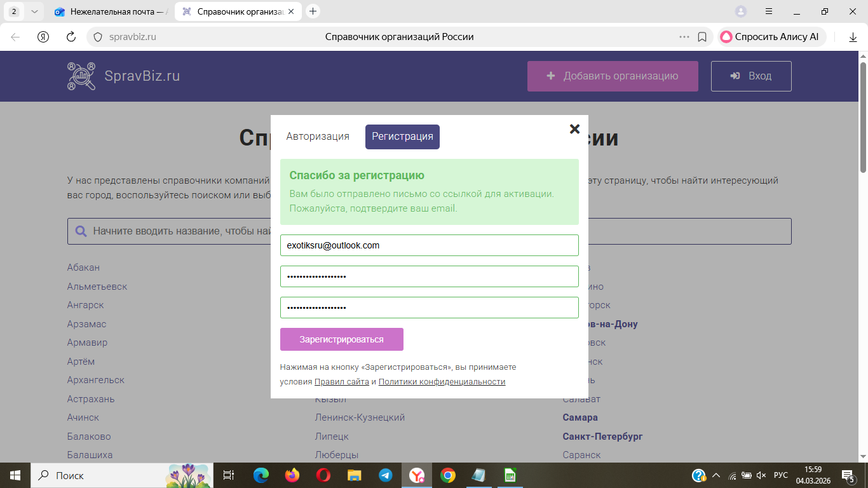Go back with the browser arrow

pyautogui.click(x=15, y=37)
